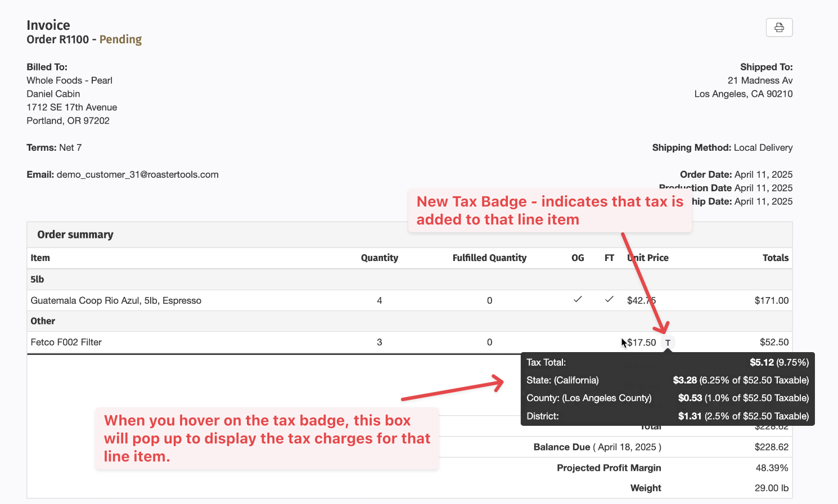
Task: Click the Totals column header
Action: tap(776, 258)
